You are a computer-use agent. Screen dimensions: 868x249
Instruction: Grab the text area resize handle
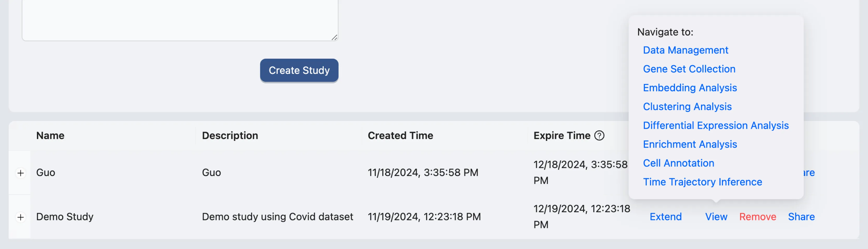334,38
